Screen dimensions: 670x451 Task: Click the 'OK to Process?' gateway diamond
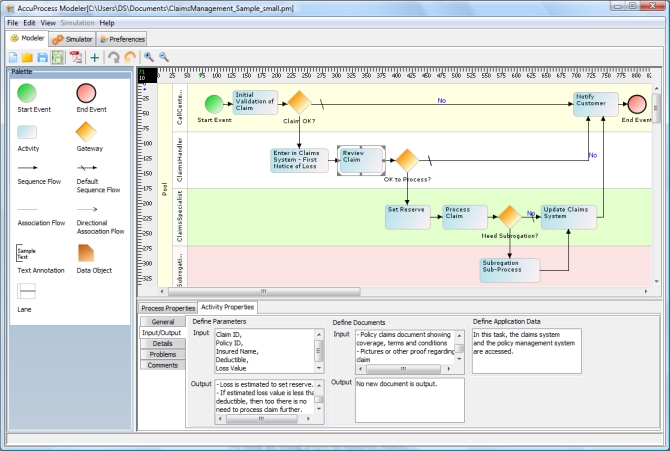(407, 160)
